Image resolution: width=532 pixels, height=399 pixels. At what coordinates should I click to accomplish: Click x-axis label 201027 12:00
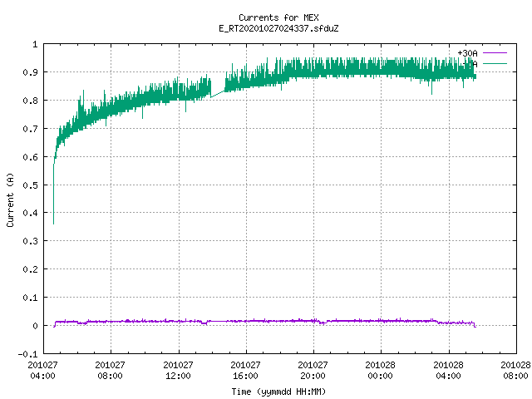click(x=178, y=370)
